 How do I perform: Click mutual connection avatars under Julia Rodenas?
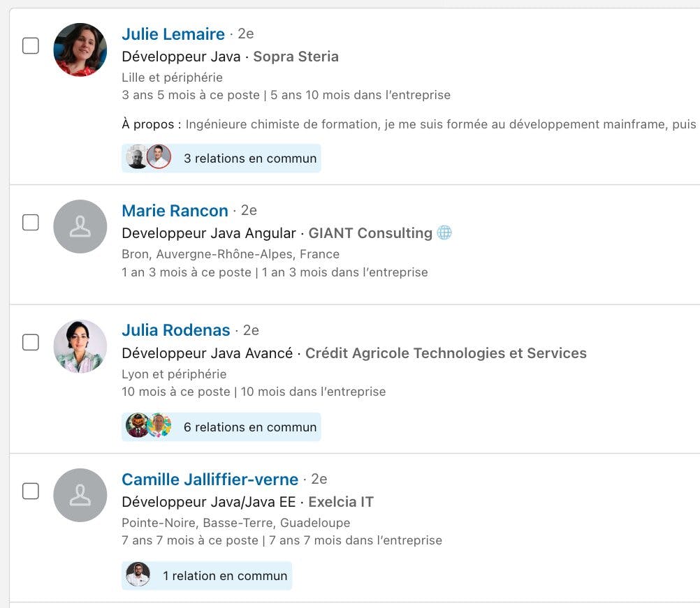coord(148,426)
